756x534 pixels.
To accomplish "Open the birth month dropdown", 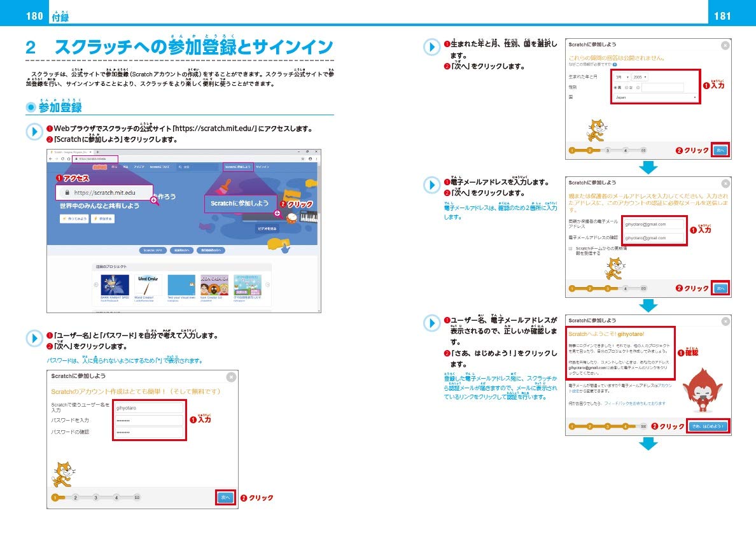I will click(x=621, y=77).
